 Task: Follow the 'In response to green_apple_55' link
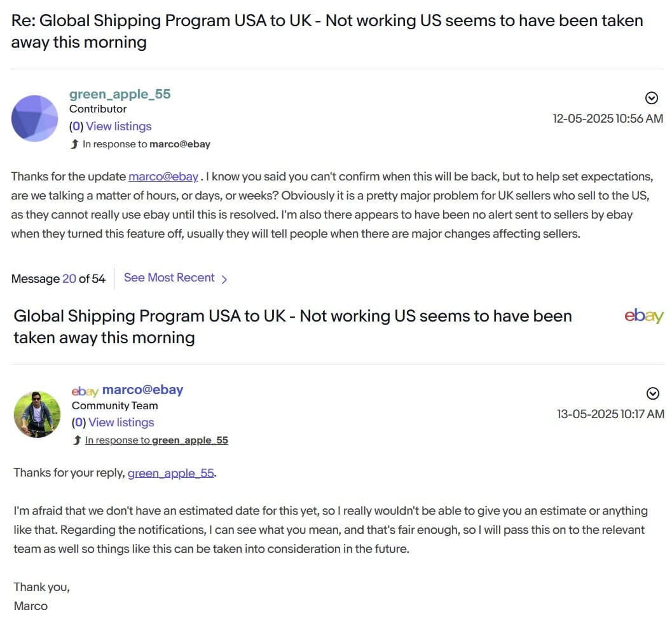click(x=156, y=440)
